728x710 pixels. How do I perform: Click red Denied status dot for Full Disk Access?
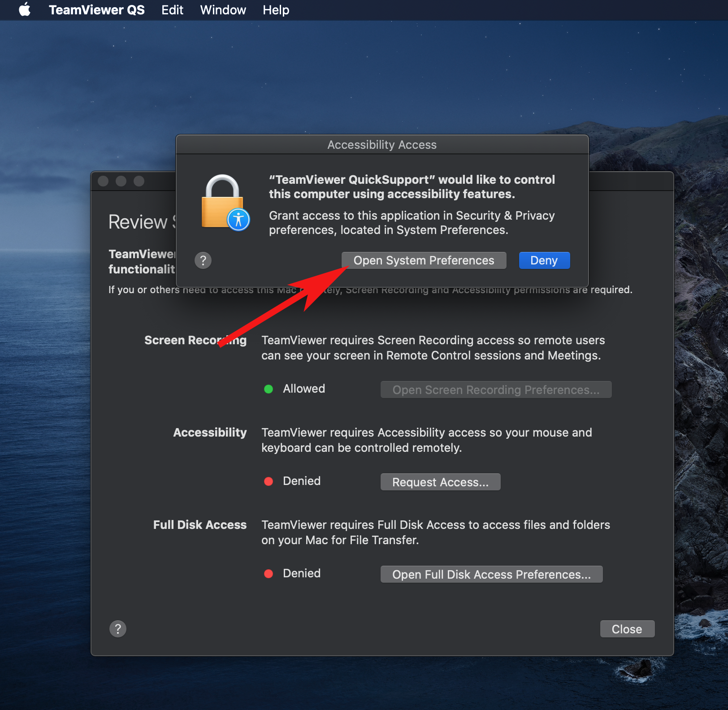269,574
